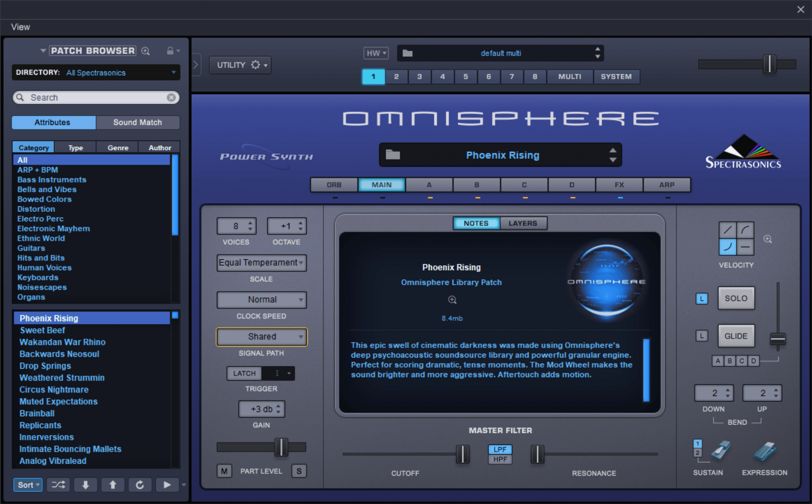
Task: Open the SCALE dropdown menu
Action: (x=261, y=263)
